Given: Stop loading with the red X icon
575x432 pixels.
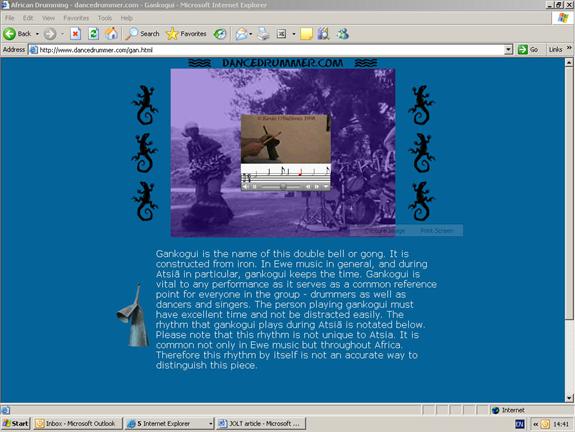Looking at the screenshot, I should 76,34.
